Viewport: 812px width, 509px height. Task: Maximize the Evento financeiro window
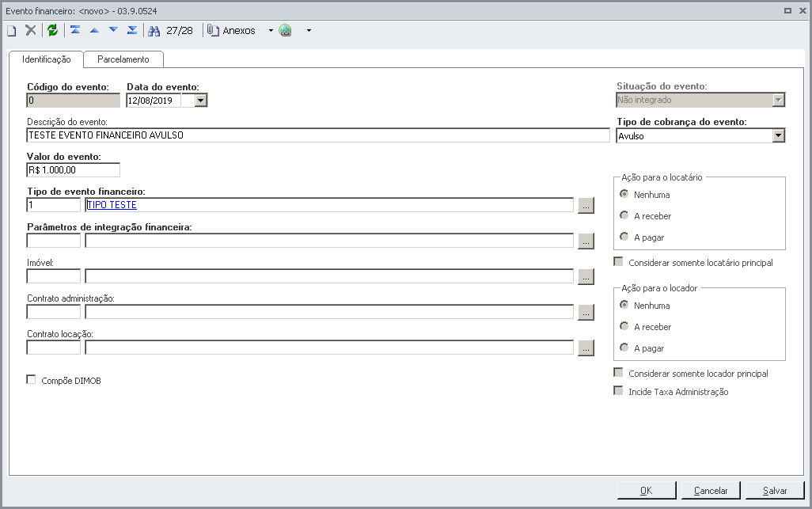click(x=787, y=10)
